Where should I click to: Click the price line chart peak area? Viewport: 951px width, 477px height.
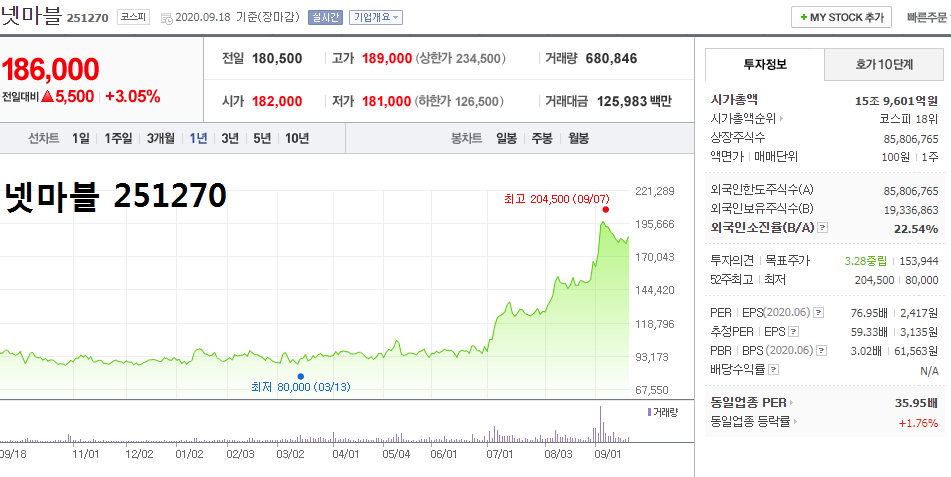[x=603, y=223]
